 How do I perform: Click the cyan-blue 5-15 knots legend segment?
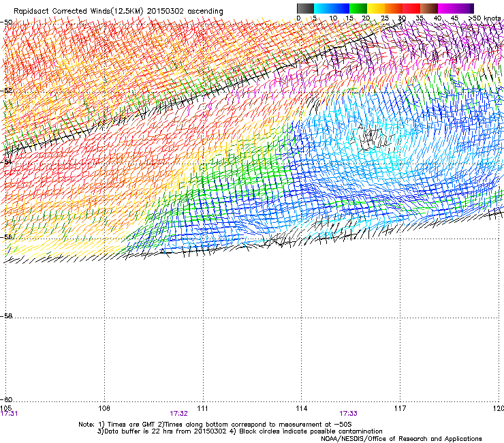(x=332, y=8)
